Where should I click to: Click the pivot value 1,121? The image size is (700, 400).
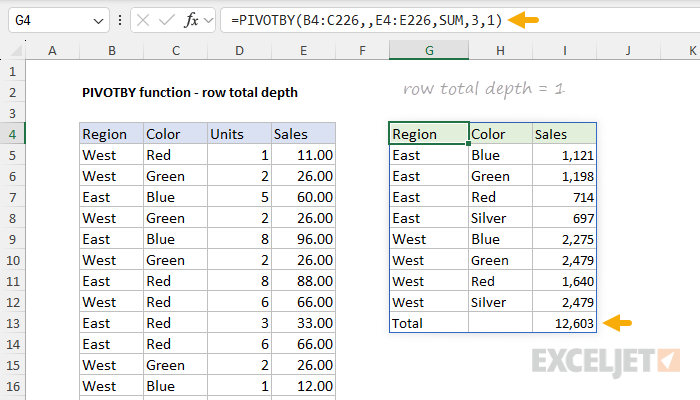point(564,155)
